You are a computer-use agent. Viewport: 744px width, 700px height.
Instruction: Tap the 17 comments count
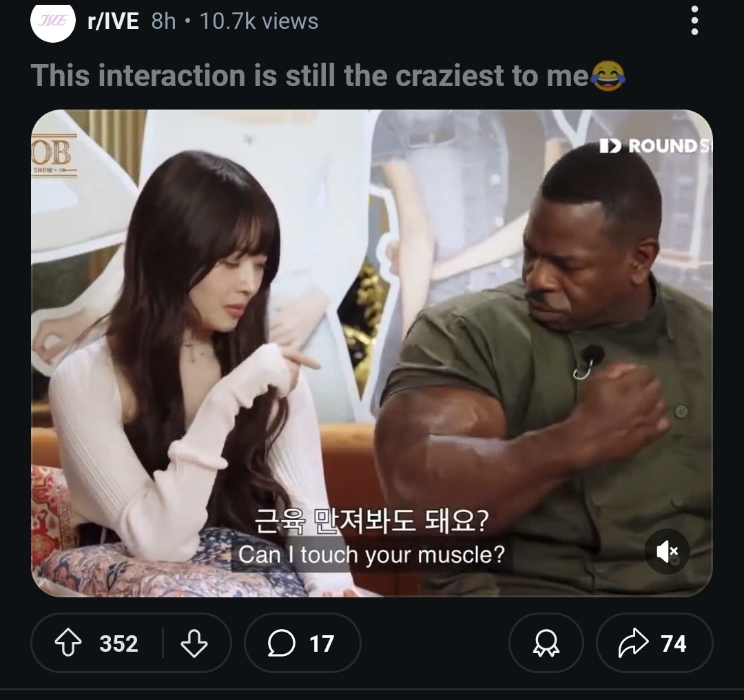coord(322,644)
